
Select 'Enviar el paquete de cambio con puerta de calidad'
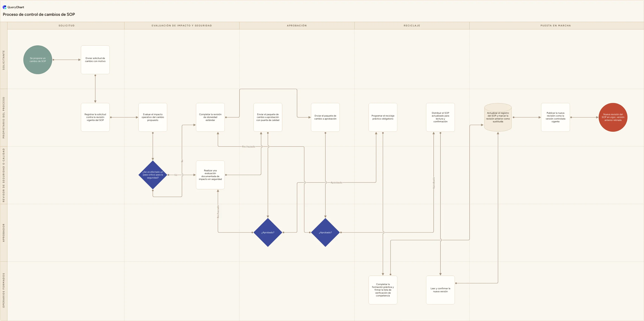pos(268,117)
